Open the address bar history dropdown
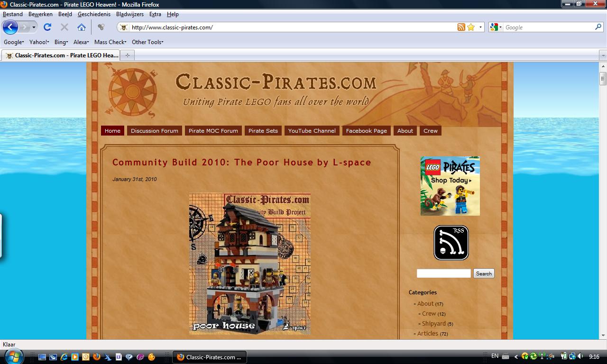The image size is (607, 364). [x=480, y=27]
